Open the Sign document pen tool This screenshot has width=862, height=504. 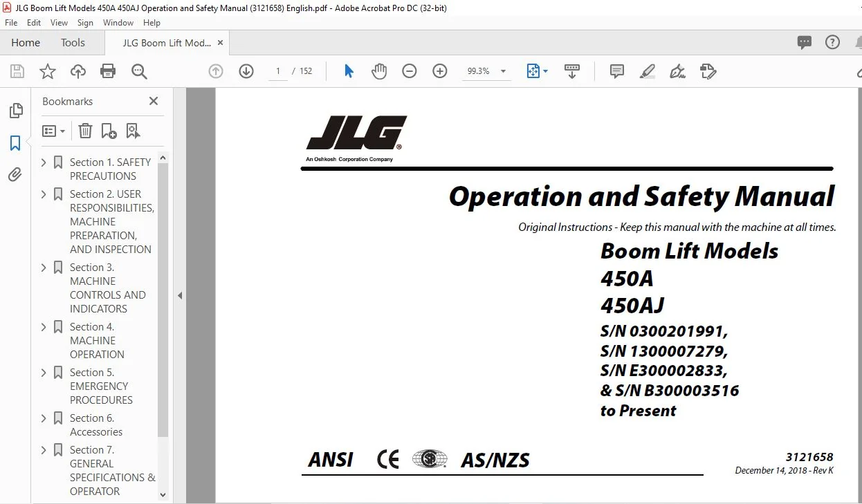[678, 71]
